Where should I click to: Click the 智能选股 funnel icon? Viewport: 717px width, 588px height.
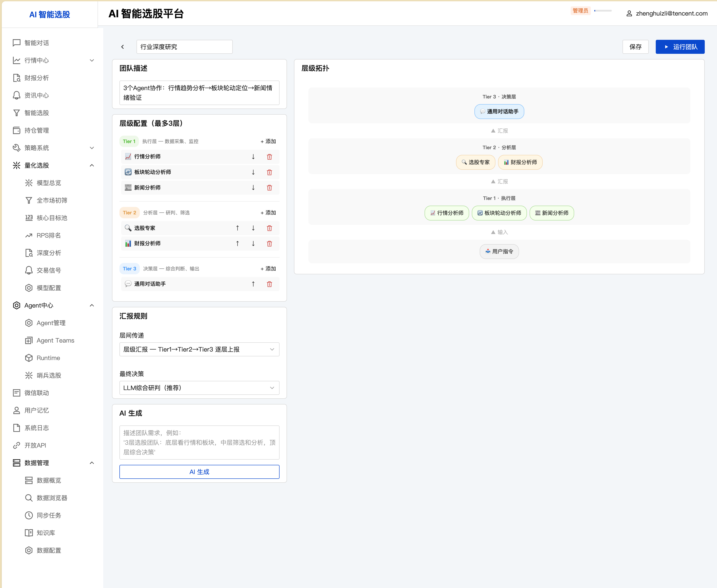click(x=17, y=113)
